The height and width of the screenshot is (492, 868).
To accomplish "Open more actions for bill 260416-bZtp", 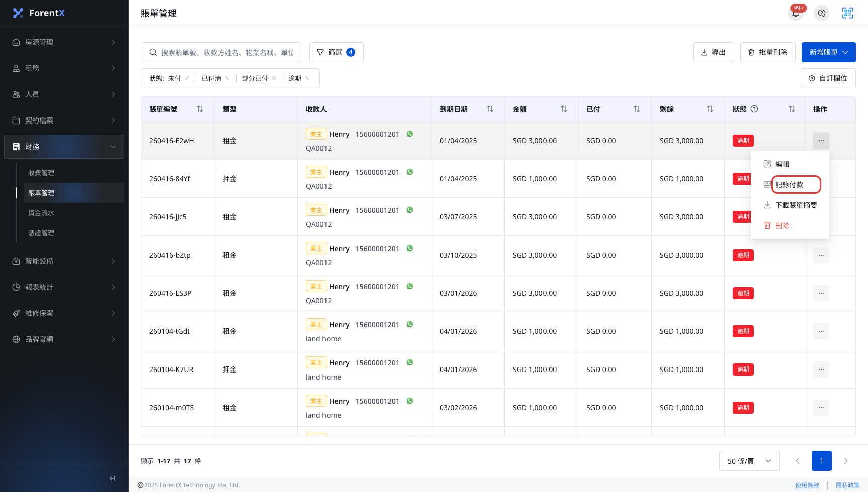I will pyautogui.click(x=821, y=255).
